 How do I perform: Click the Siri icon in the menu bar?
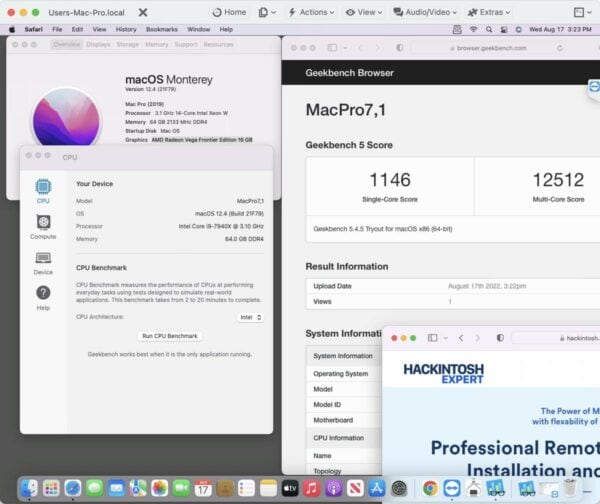tap(518, 29)
